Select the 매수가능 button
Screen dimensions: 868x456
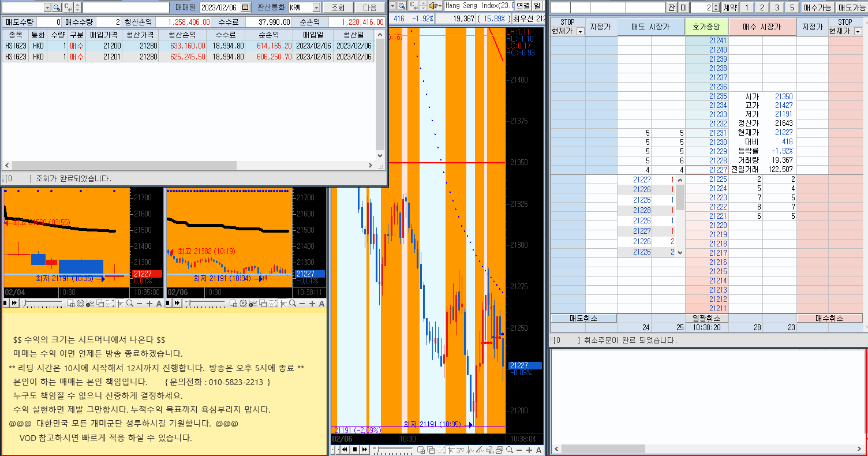[817, 8]
